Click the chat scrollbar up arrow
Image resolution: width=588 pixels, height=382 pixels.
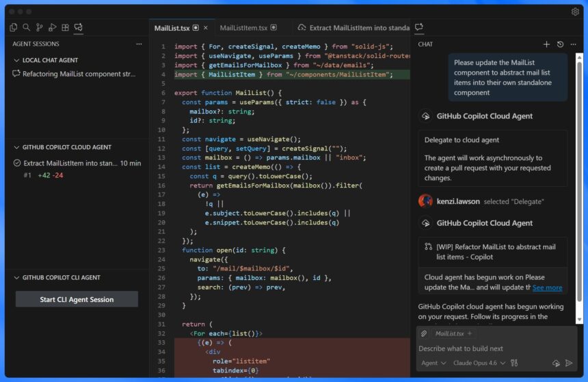(x=579, y=57)
